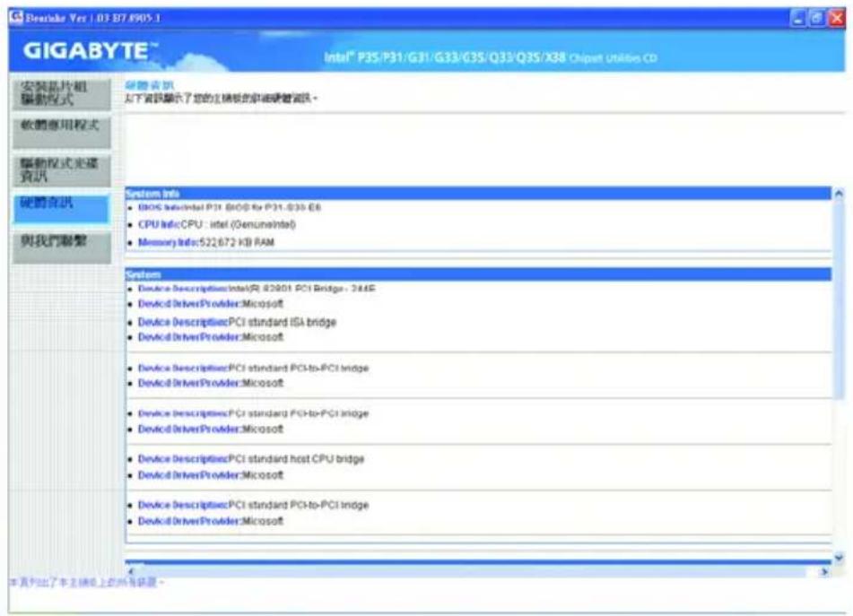The width and height of the screenshot is (853, 616).
Task: Click the application icon in title bar
Action: pyautogui.click(x=16, y=17)
